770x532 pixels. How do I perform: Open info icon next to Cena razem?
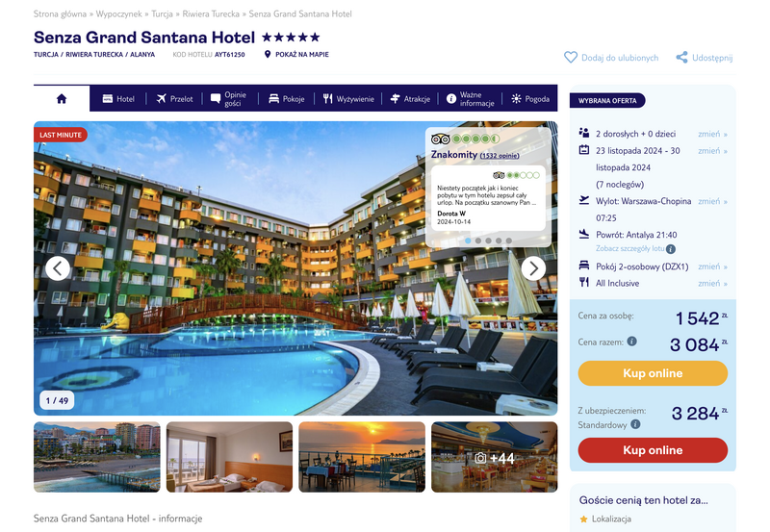click(632, 342)
